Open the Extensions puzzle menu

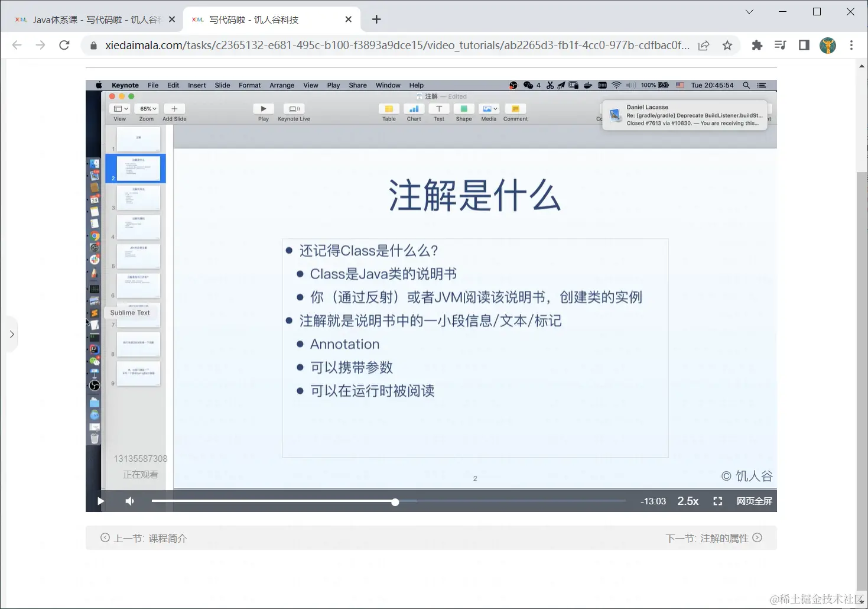757,46
